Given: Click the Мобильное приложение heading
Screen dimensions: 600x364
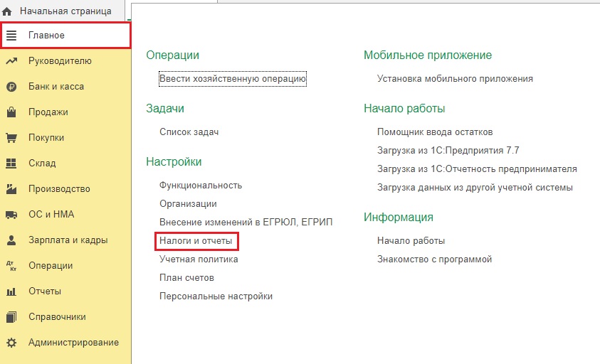Looking at the screenshot, I should [428, 55].
